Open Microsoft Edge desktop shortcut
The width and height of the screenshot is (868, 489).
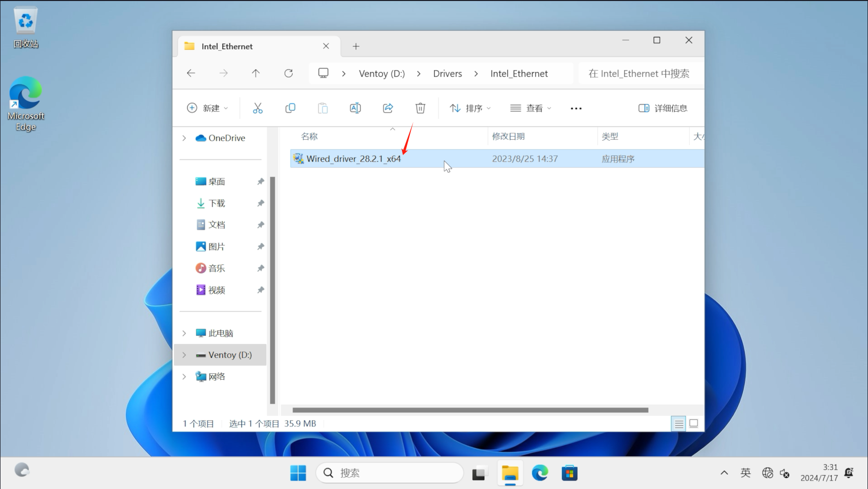pyautogui.click(x=25, y=104)
